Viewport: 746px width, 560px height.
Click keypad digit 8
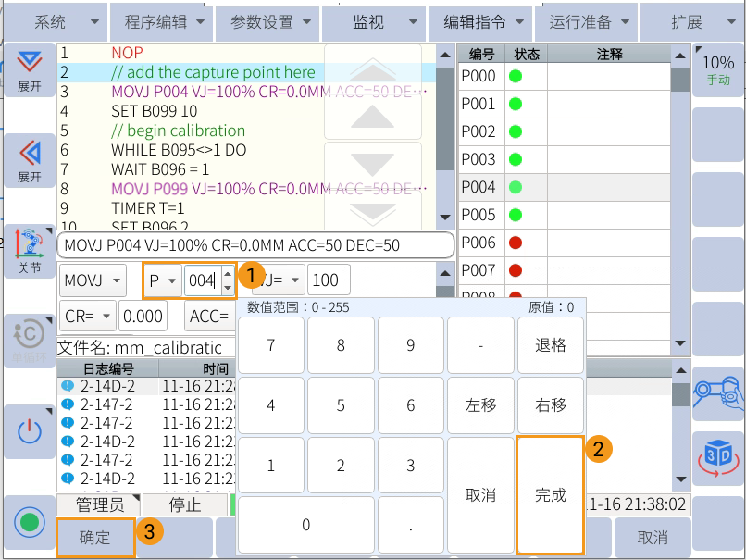coord(341,345)
